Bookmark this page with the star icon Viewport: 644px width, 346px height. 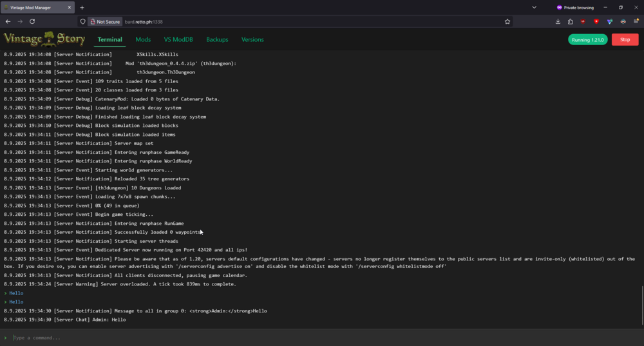pyautogui.click(x=507, y=21)
